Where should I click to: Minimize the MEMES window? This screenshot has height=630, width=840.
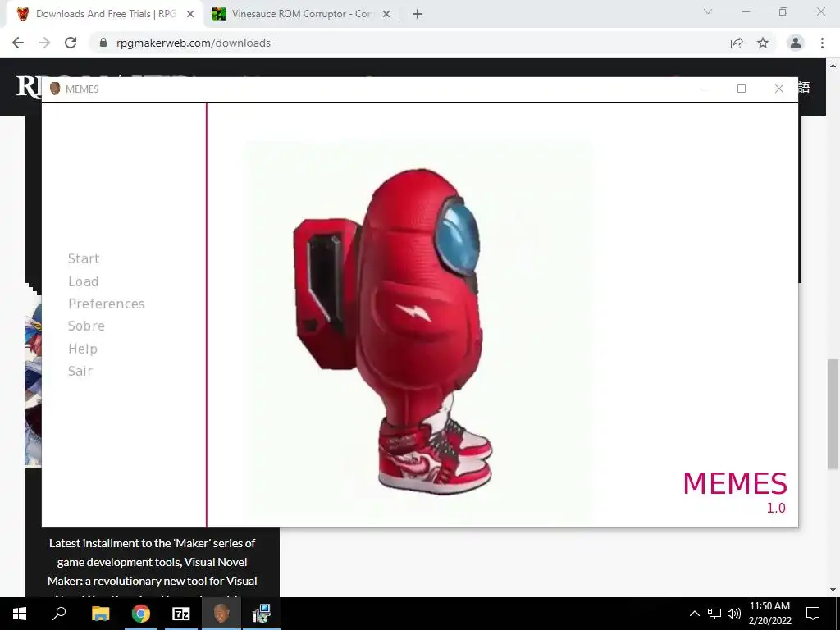pyautogui.click(x=705, y=89)
